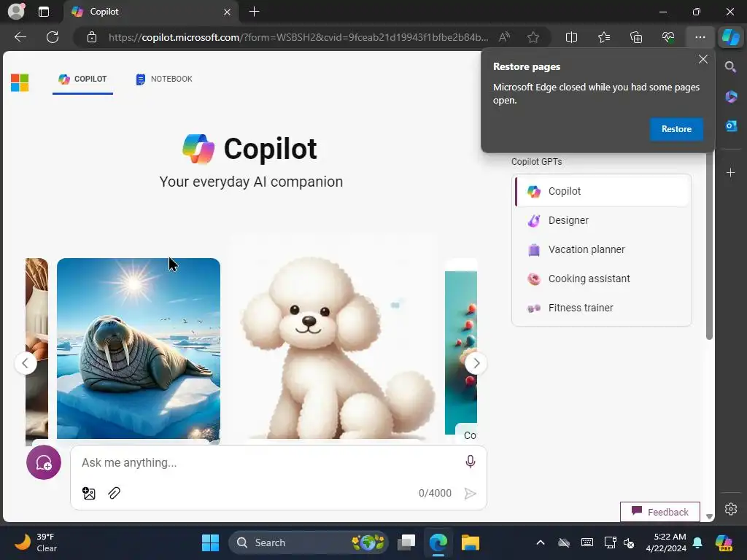
Task: Open sidebar settings gear
Action: pos(731,509)
